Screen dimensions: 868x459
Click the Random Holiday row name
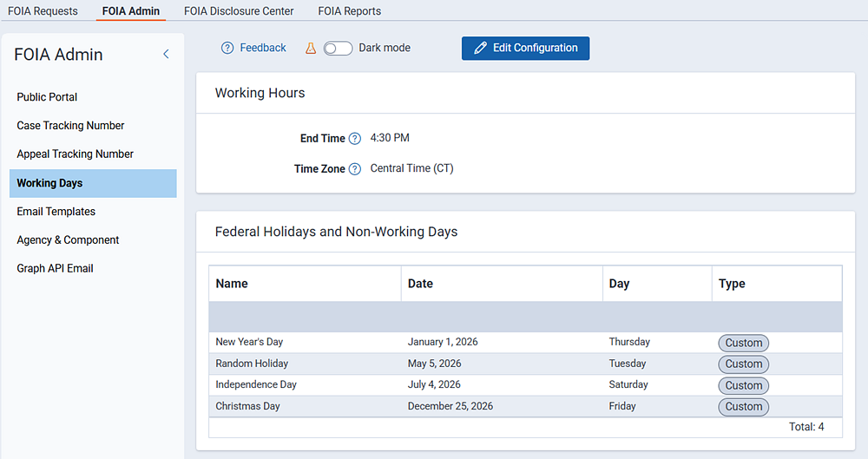pyautogui.click(x=252, y=364)
